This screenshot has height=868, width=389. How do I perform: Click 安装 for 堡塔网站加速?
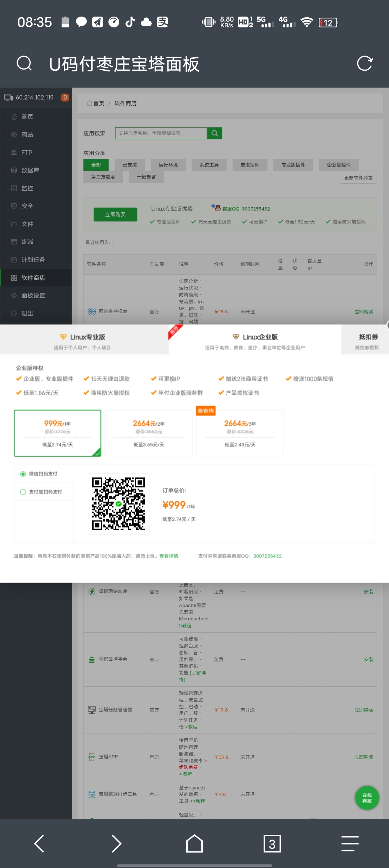click(368, 592)
